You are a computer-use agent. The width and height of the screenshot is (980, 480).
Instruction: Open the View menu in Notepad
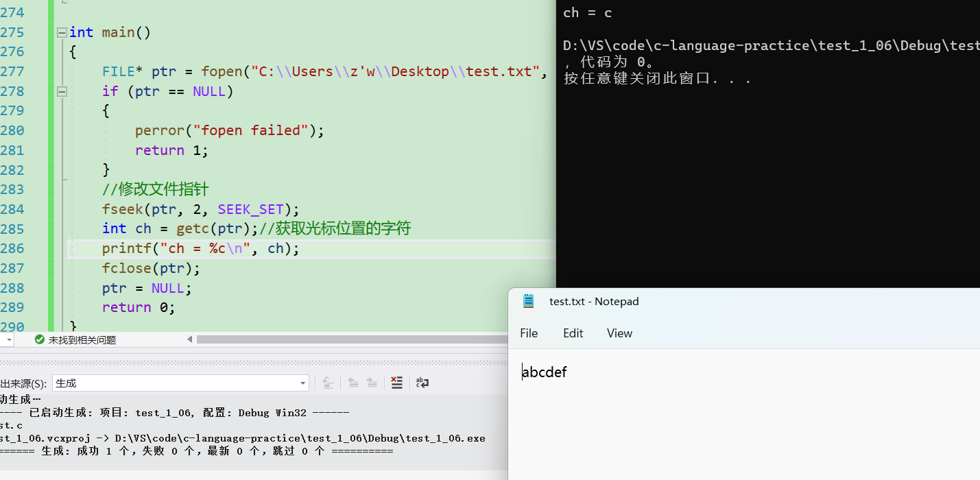pyautogui.click(x=619, y=333)
